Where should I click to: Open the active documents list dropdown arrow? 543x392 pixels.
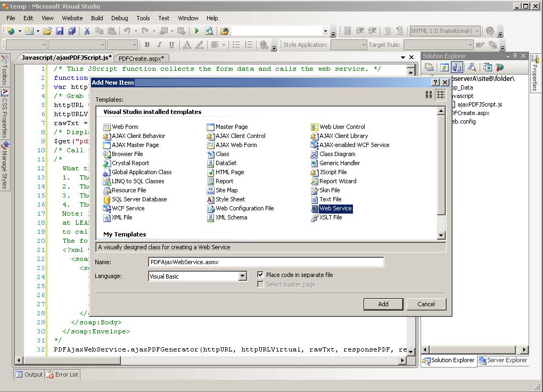coord(403,57)
